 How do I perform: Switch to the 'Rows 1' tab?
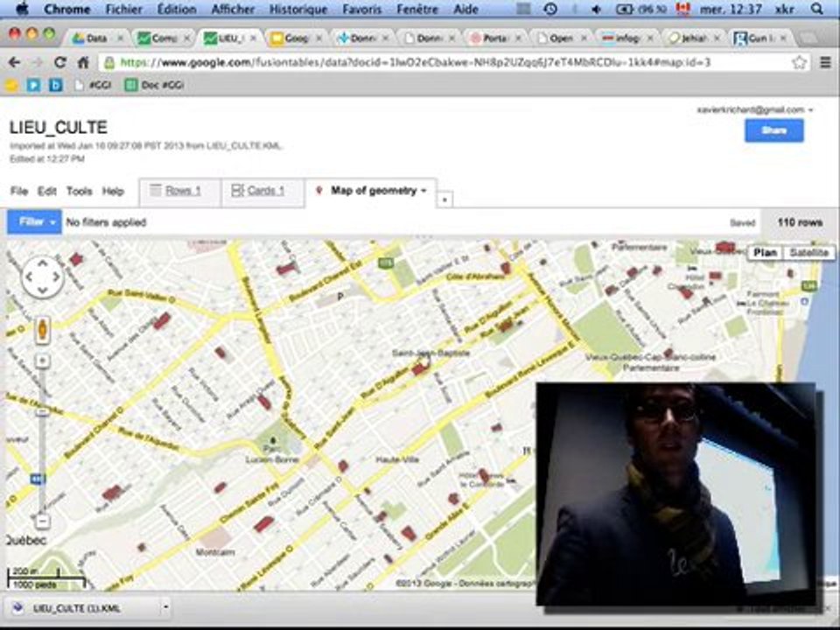179,192
